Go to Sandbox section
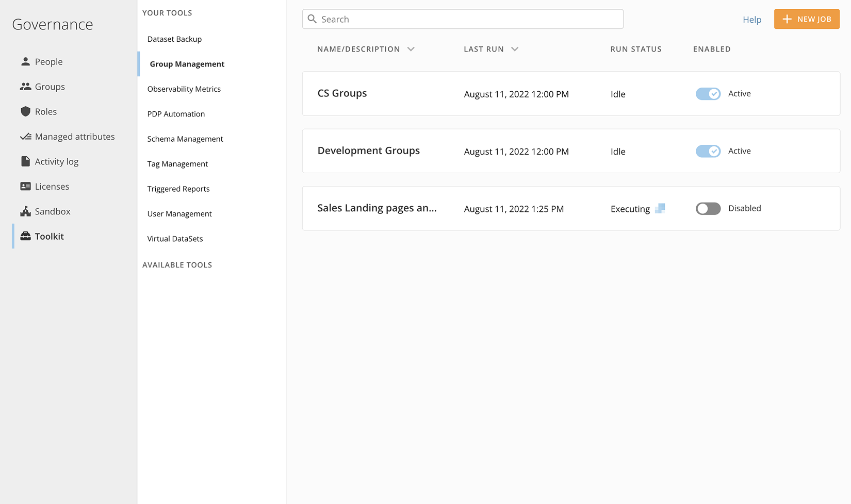Viewport: 851px width, 504px height. click(53, 211)
